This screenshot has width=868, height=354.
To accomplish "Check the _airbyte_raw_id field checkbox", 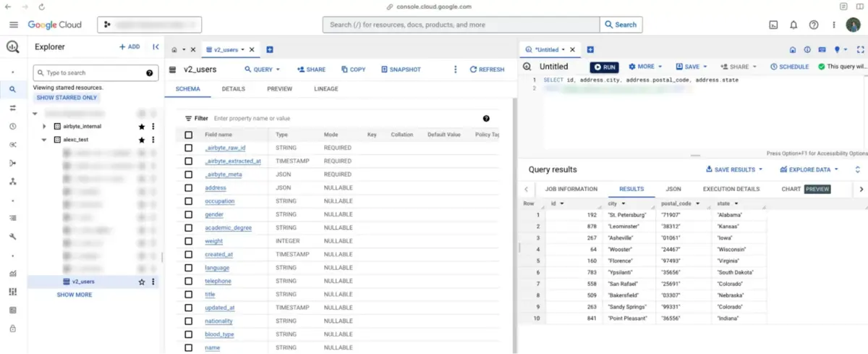I will coord(189,148).
